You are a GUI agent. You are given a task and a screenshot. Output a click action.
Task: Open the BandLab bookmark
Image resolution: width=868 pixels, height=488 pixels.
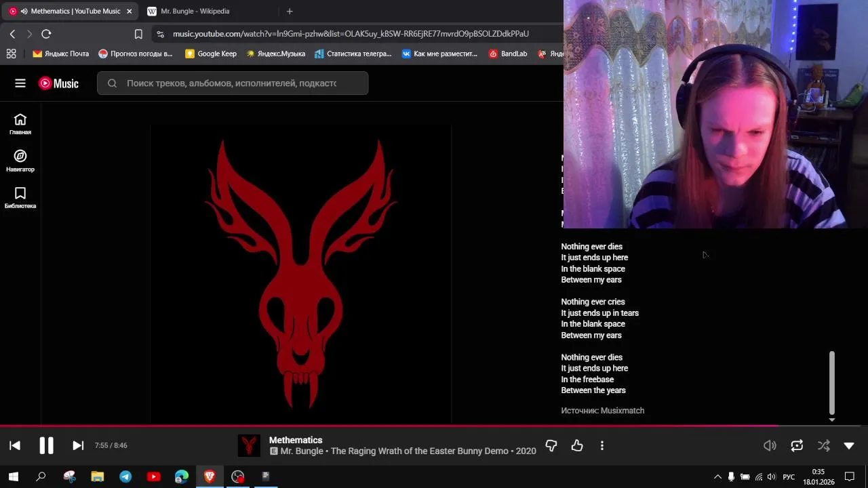click(x=508, y=54)
